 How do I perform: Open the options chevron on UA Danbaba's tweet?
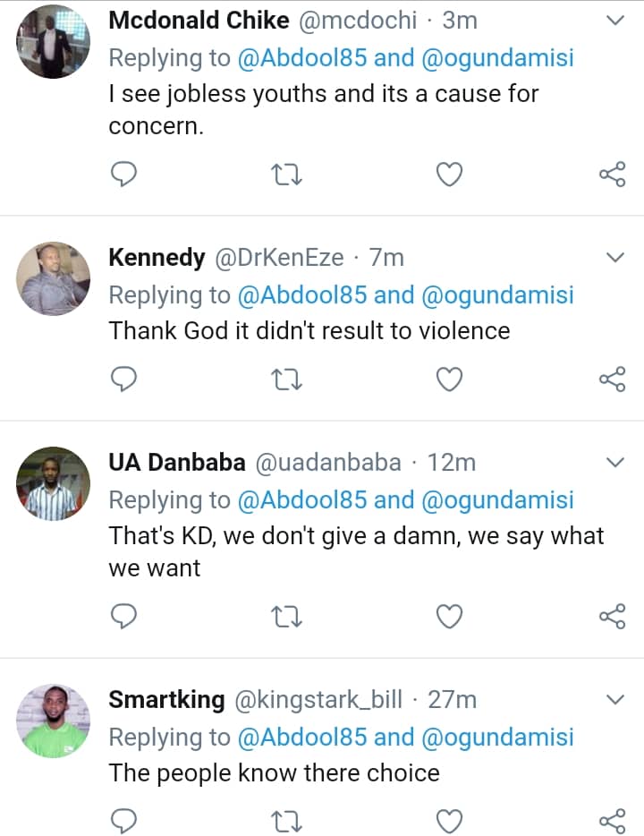pyautogui.click(x=614, y=463)
